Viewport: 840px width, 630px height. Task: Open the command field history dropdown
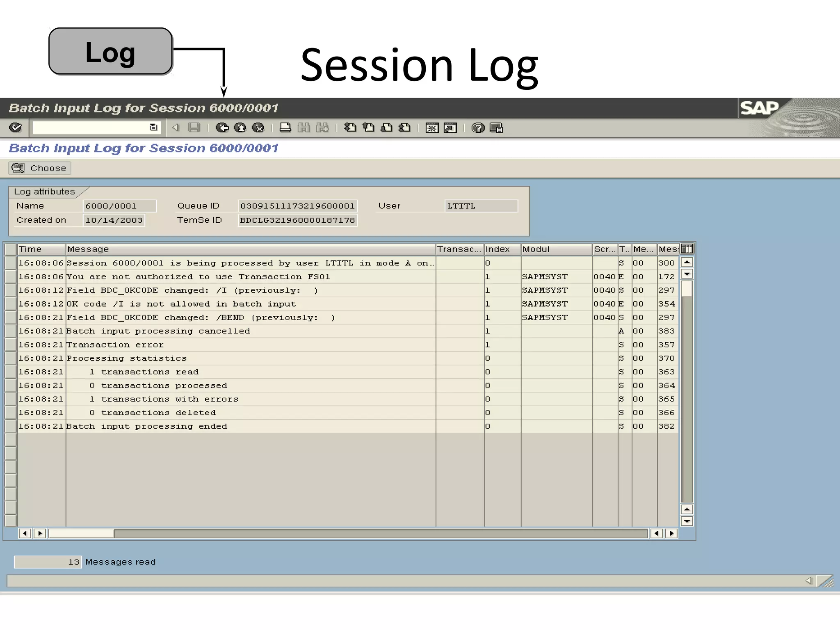pyautogui.click(x=153, y=128)
